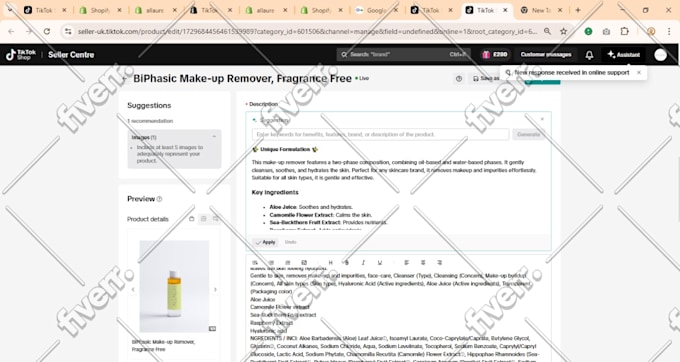
Task: Click the back arrow beside product title
Action: (125, 79)
